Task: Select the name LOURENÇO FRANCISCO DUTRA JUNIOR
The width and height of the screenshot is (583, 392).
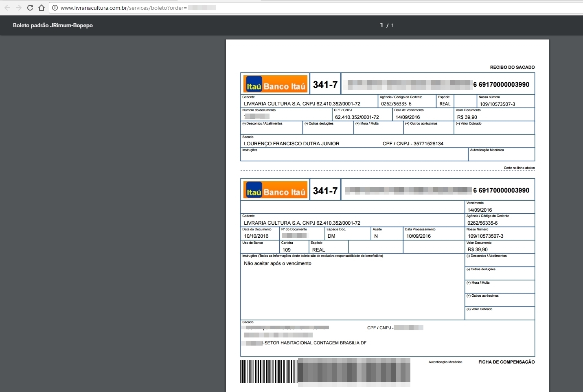Action: 291,144
